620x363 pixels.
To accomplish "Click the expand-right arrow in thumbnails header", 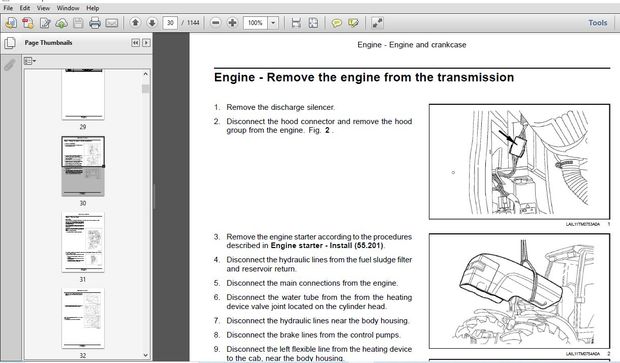I will [146, 43].
